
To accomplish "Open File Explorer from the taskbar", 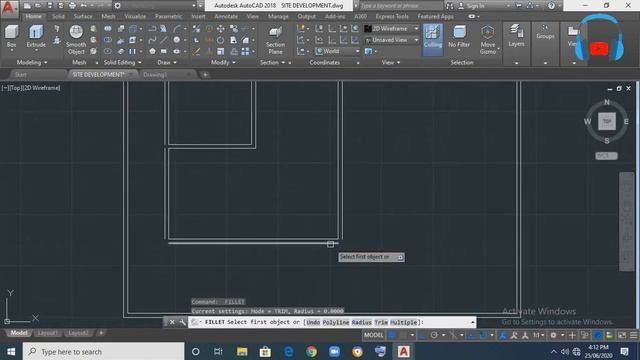I will click(x=242, y=351).
